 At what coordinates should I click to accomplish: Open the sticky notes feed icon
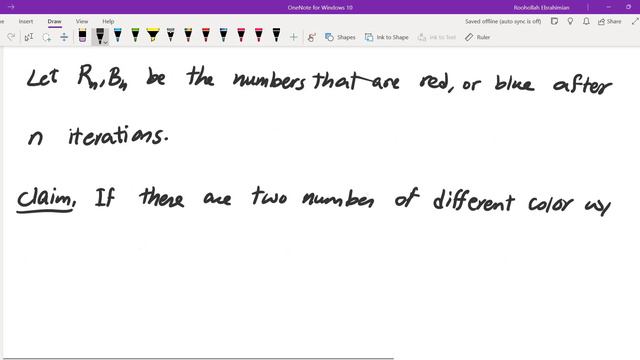554,21
